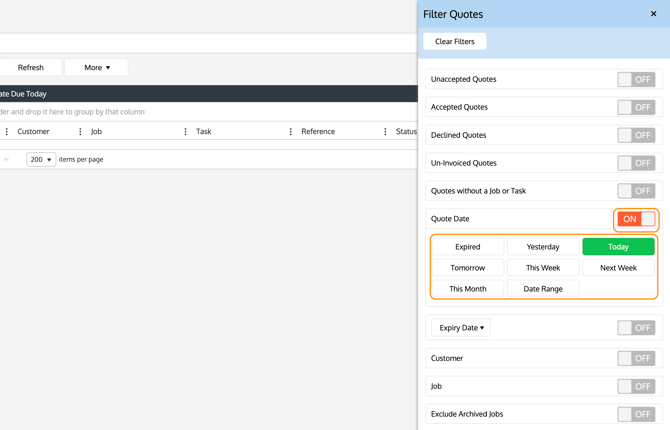Open column menu dots left of Reference header
Image resolution: width=670 pixels, height=430 pixels.
click(x=291, y=132)
